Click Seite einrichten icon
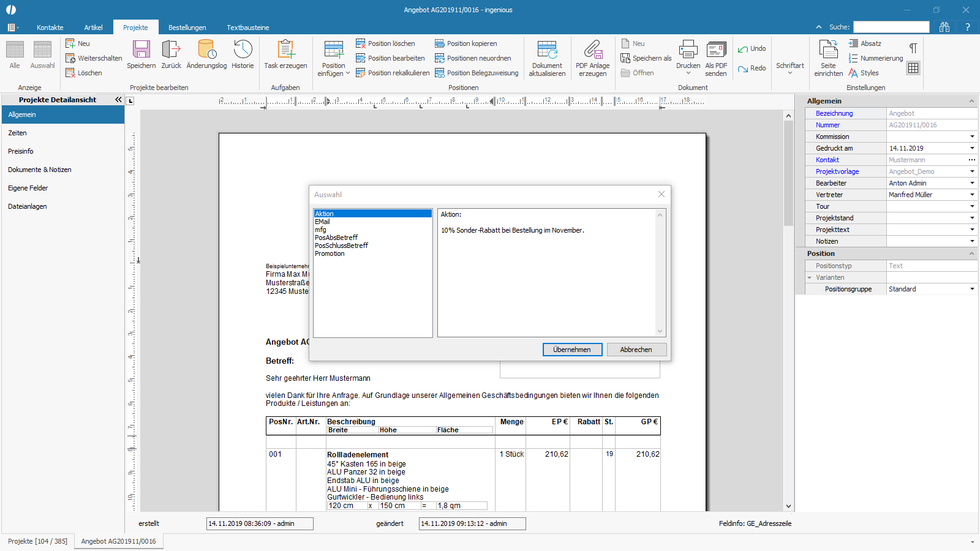The image size is (980, 551). click(828, 50)
